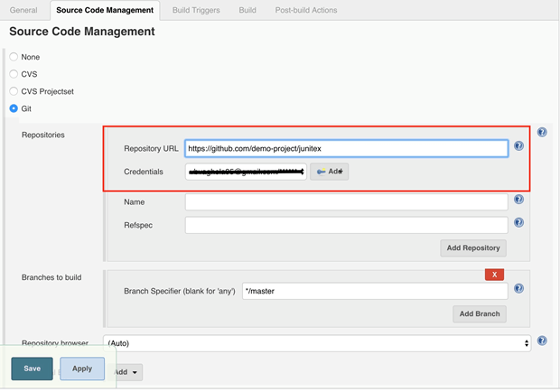Click the help icon beside Repository URL
The width and height of the screenshot is (560, 392).
pos(518,145)
